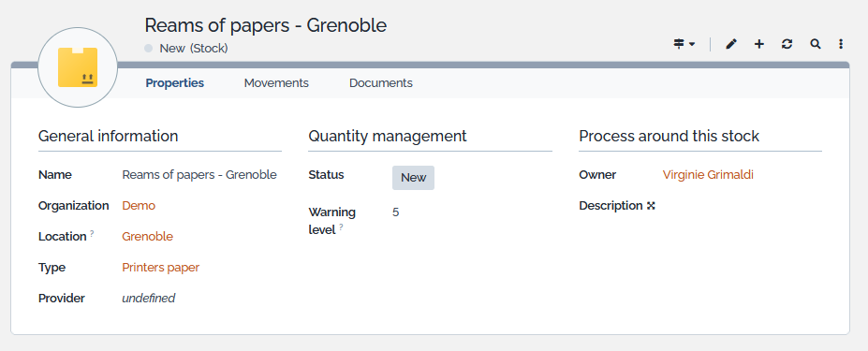Click the yellow stock box icon
This screenshot has height=351, width=868.
click(x=78, y=67)
